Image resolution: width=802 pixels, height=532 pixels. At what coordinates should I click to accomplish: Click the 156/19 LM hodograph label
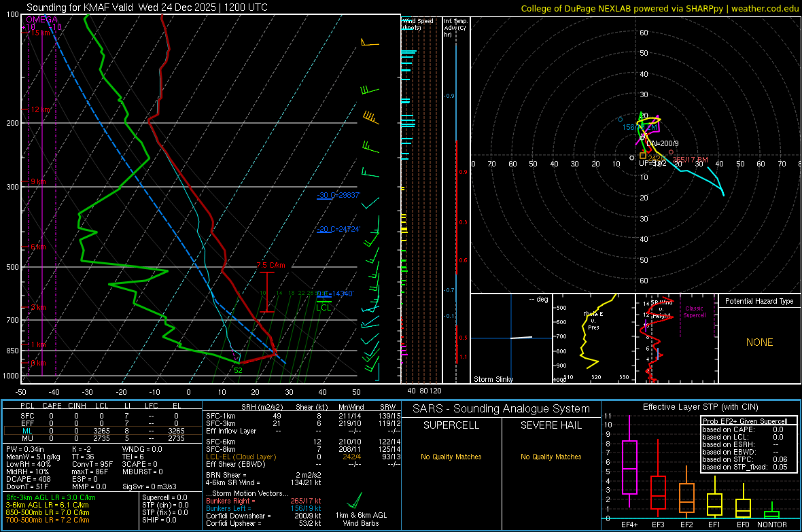pyautogui.click(x=640, y=127)
